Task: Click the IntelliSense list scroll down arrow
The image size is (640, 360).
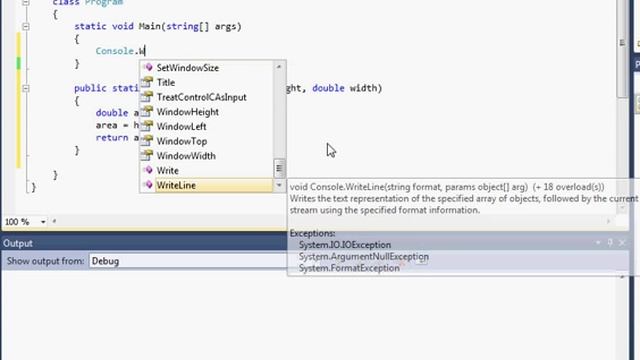Action: 279,186
